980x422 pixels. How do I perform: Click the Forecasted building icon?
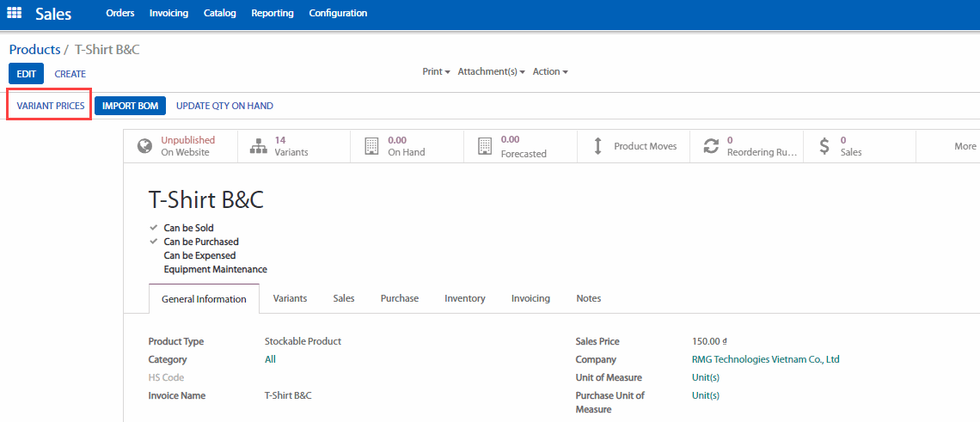484,146
